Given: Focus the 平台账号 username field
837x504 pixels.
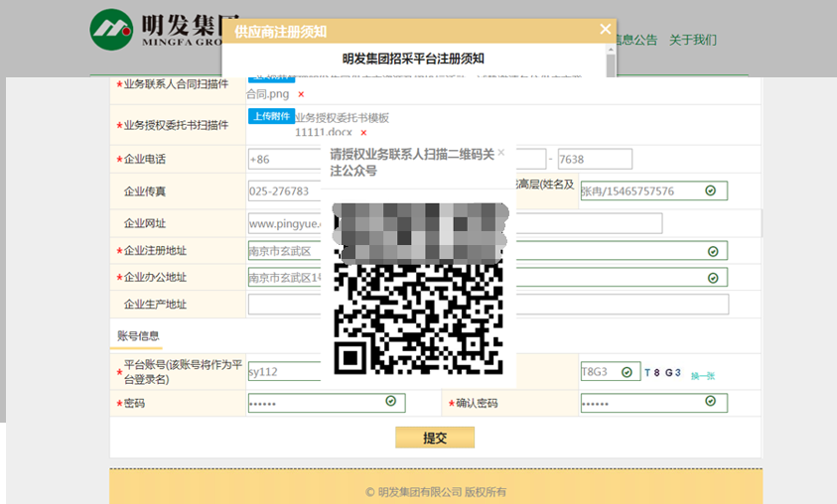Looking at the screenshot, I should [x=284, y=372].
